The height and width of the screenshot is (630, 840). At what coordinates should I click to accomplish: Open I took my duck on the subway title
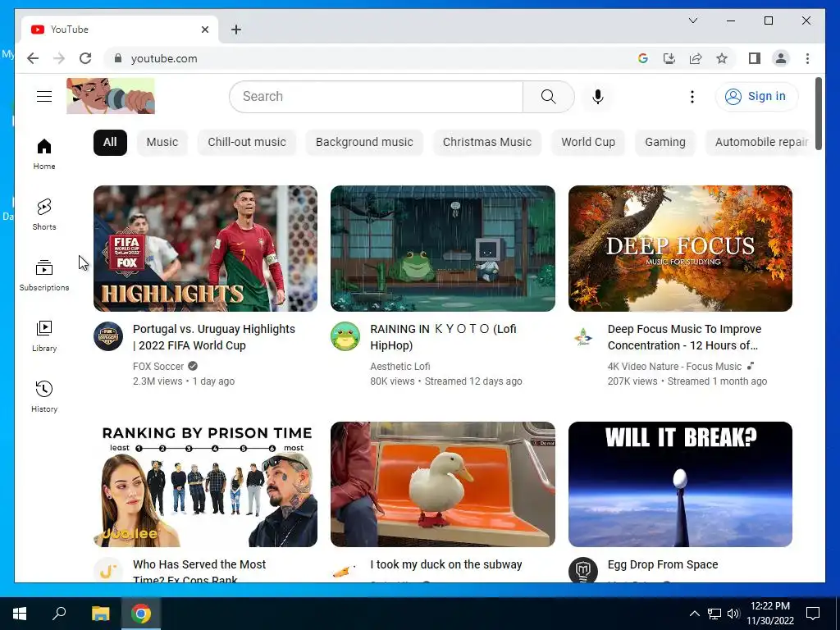pos(445,564)
